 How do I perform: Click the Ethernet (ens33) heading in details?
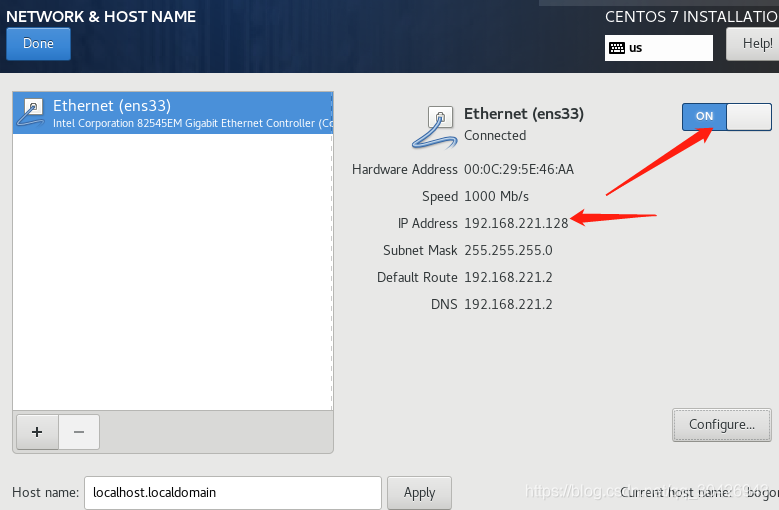[524, 114]
